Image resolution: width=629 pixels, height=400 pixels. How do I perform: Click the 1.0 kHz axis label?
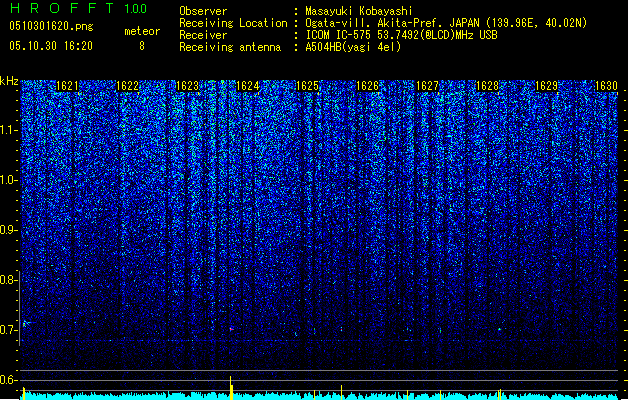(9, 180)
